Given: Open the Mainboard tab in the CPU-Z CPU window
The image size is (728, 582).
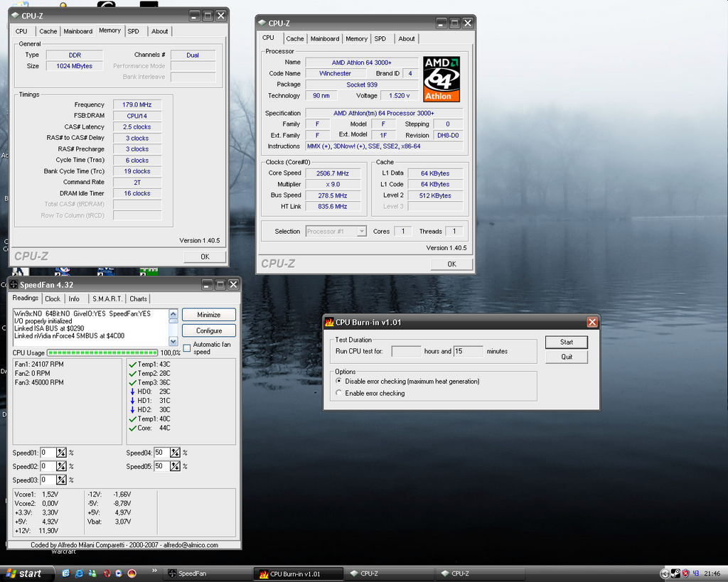Looking at the screenshot, I should pyautogui.click(x=325, y=39).
